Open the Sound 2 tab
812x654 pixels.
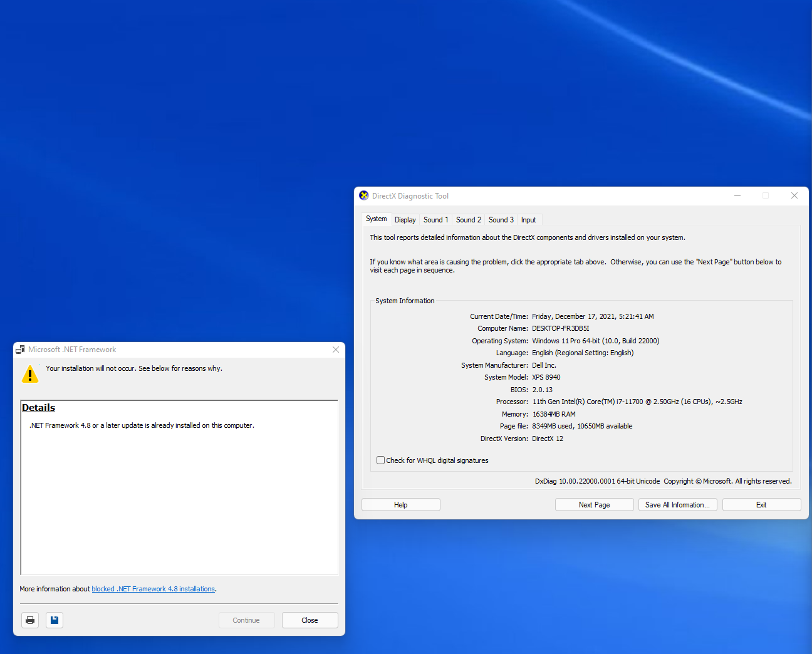tap(469, 220)
